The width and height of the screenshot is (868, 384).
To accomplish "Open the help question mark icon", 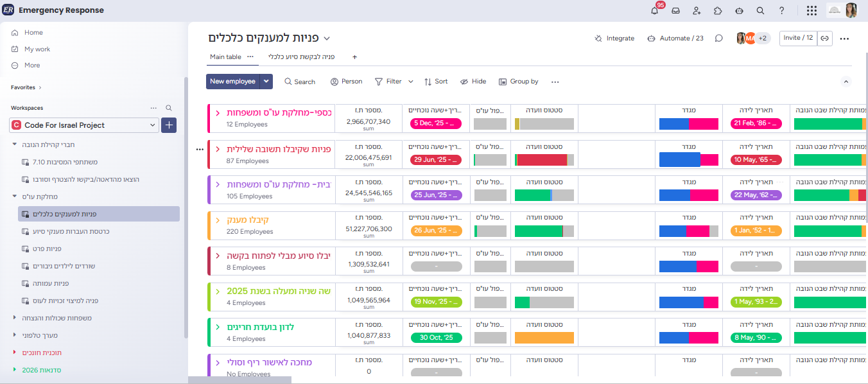I will [x=781, y=11].
